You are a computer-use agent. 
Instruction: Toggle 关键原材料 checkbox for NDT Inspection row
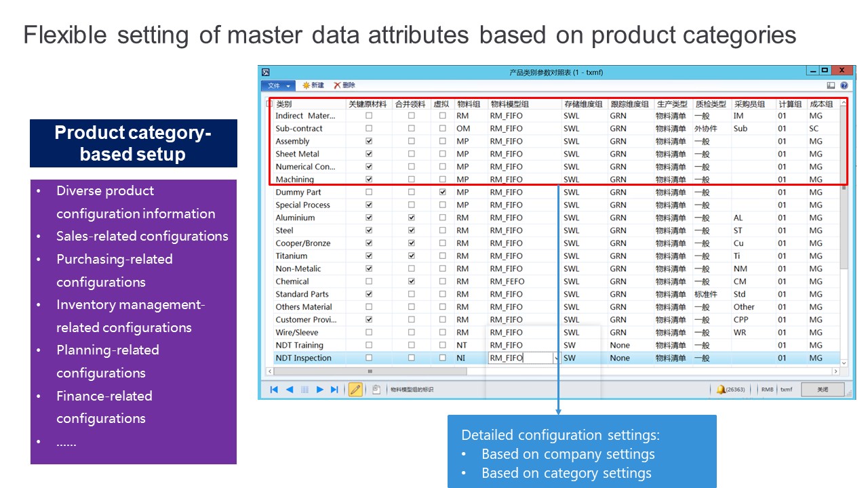[369, 358]
